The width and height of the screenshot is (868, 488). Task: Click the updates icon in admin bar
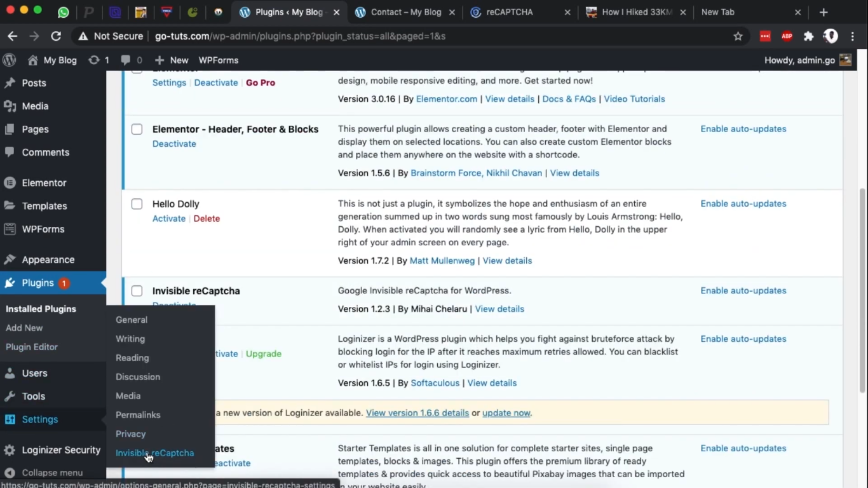pos(98,60)
